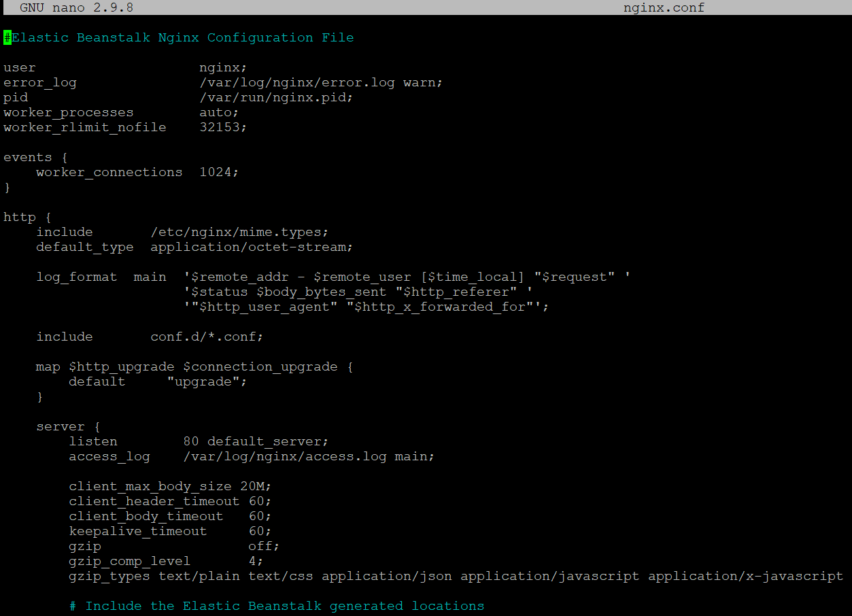Click the '/var/log/nginx/error.log warn;' path

[322, 82]
